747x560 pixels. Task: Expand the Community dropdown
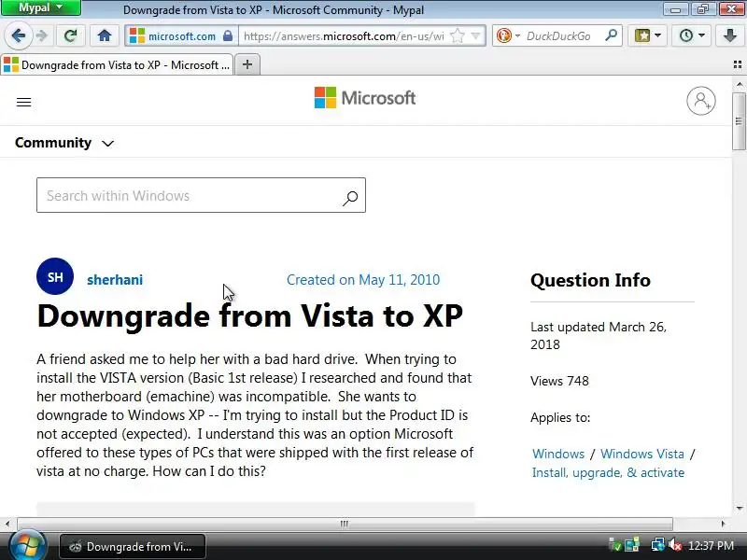pyautogui.click(x=64, y=143)
